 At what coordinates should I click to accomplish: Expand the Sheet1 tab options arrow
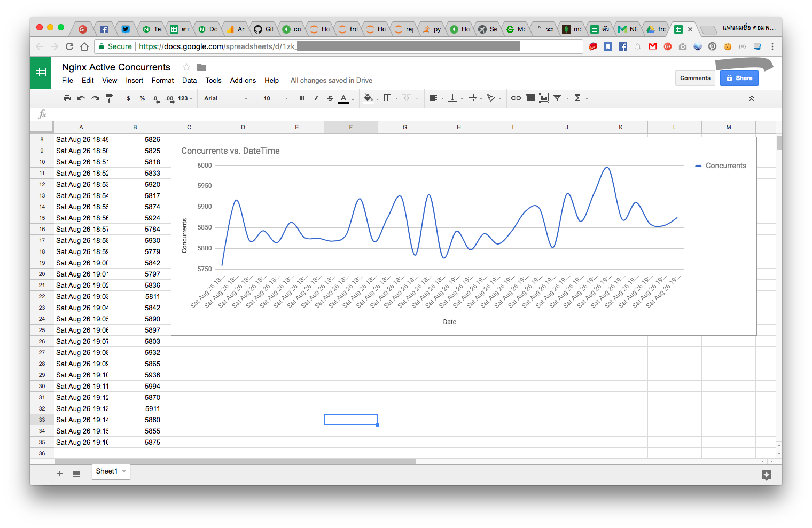tap(124, 471)
